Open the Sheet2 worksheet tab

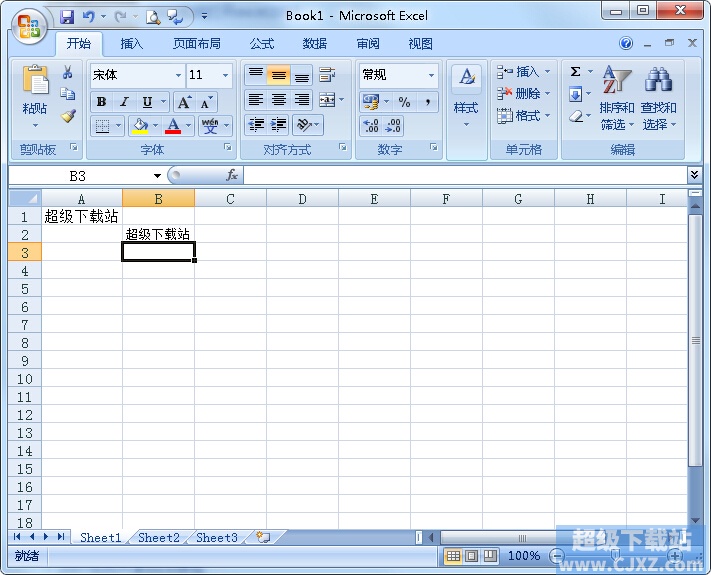point(159,537)
